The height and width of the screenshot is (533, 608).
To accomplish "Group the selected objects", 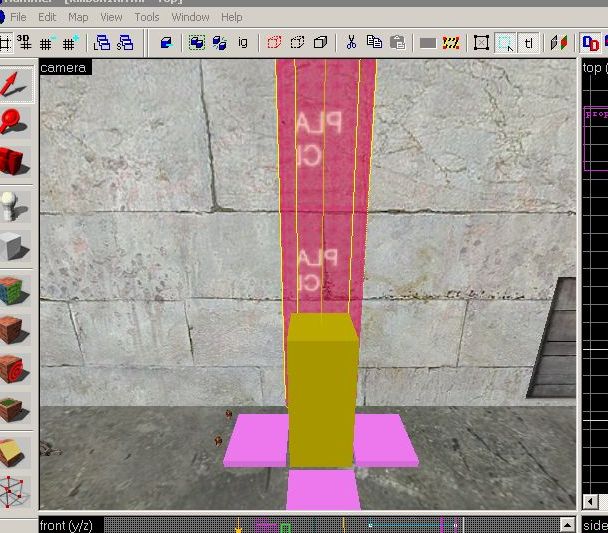I will 197,43.
